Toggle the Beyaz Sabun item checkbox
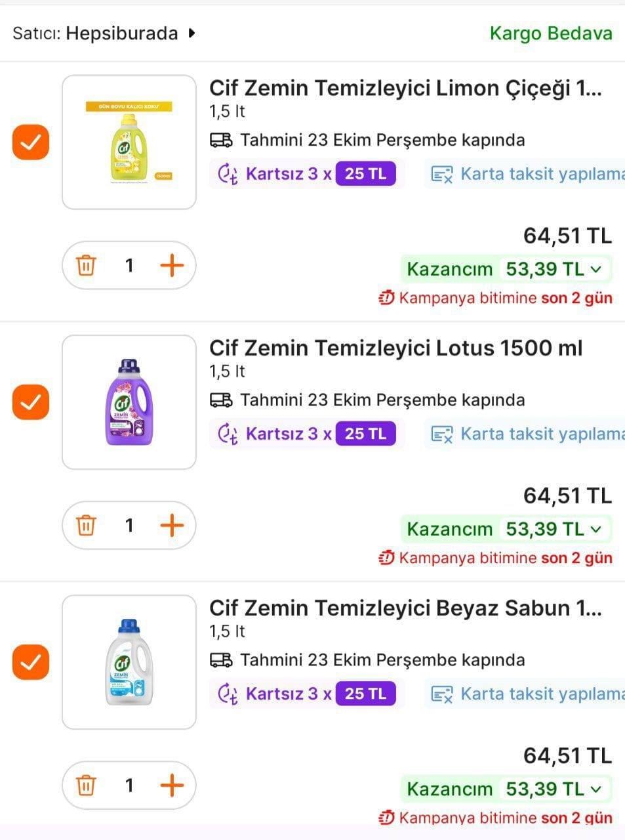This screenshot has width=625, height=840. pyautogui.click(x=31, y=661)
